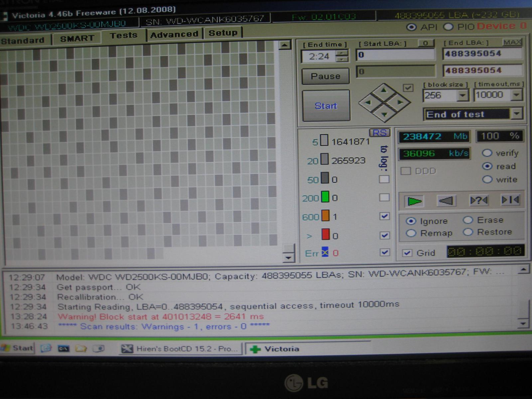Toggle the Grid checkbox
Viewport: 532px width, 399px height.
[407, 253]
